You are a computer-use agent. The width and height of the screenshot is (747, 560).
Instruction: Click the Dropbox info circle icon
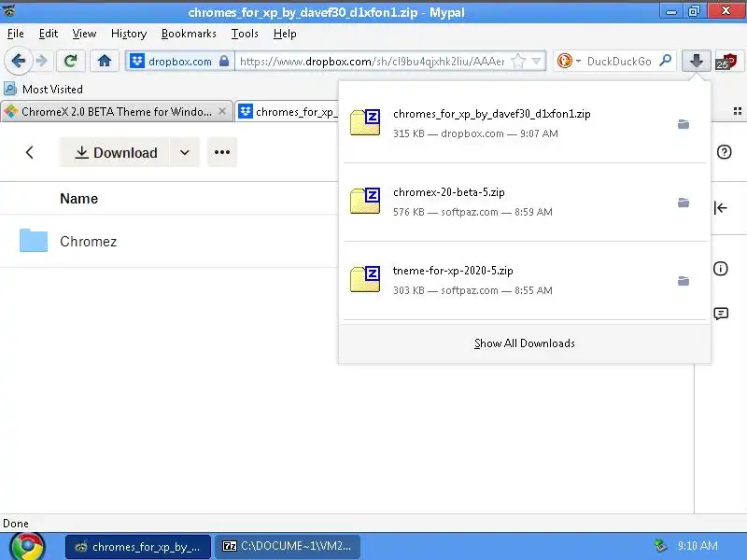(720, 269)
